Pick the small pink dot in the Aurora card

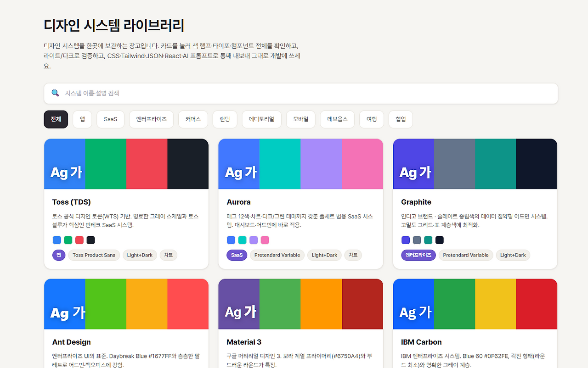pyautogui.click(x=265, y=240)
